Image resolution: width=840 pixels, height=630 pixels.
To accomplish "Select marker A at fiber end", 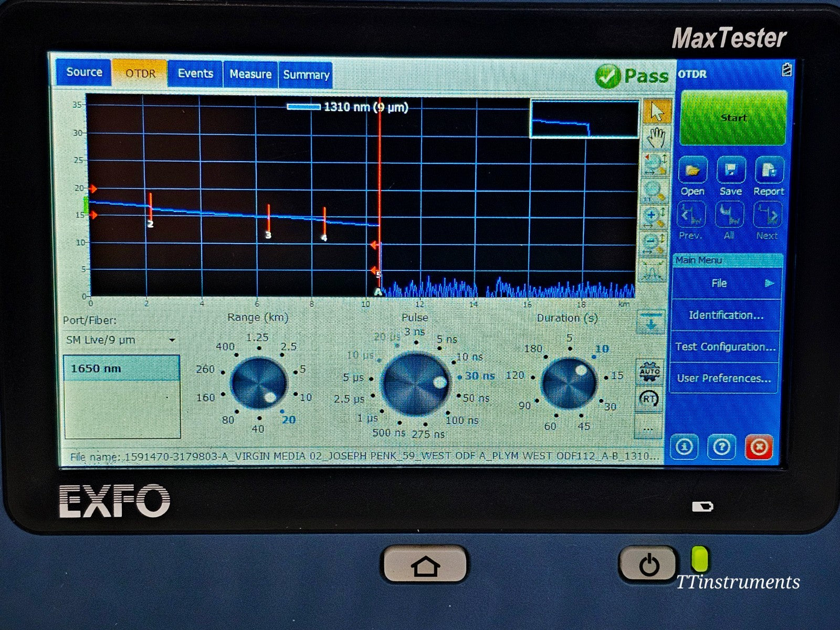I will pos(377,292).
